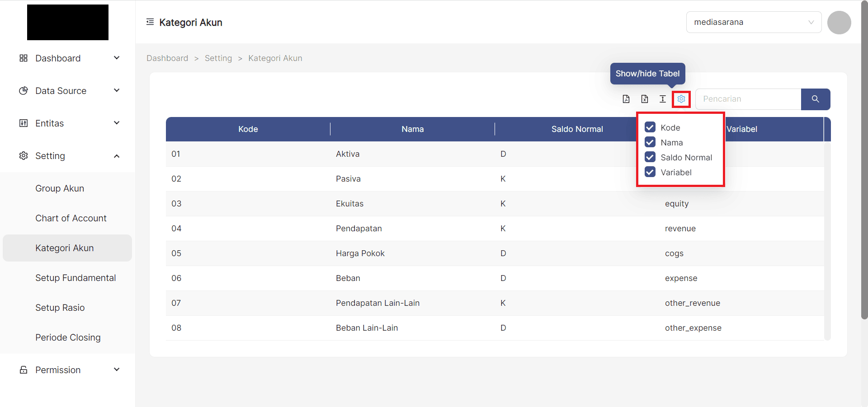868x407 pixels.
Task: Click the hamburger icon beside Kategori Akun title
Action: point(150,21)
